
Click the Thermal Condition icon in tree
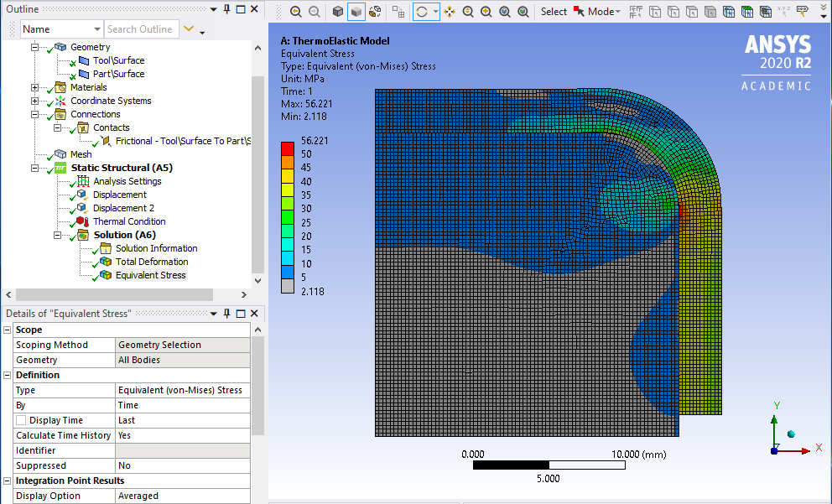82,221
